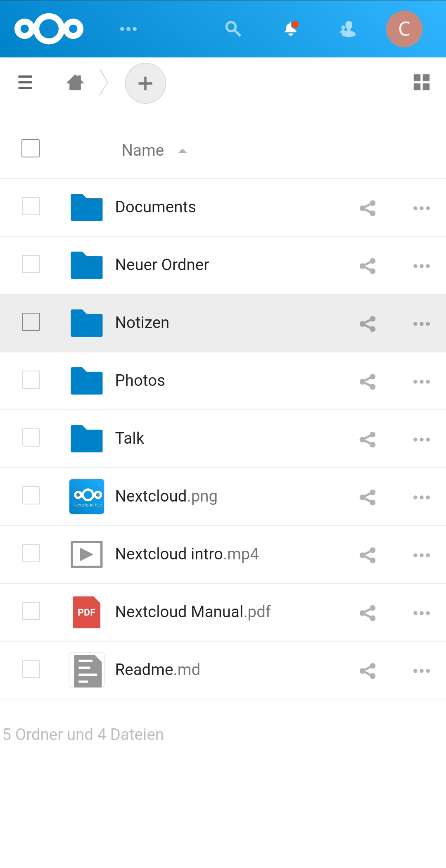The width and height of the screenshot is (446, 868).
Task: Click the Nextcloud logo
Action: click(49, 29)
